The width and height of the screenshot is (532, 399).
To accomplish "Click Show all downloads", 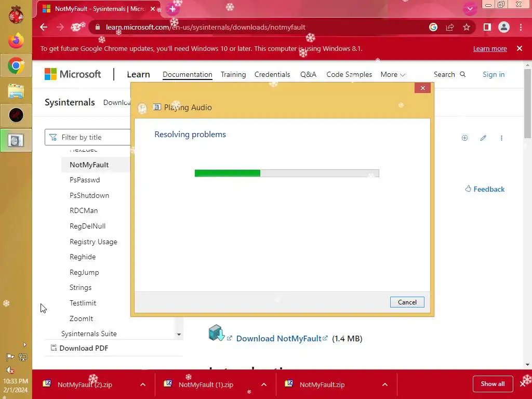I will pos(493,384).
